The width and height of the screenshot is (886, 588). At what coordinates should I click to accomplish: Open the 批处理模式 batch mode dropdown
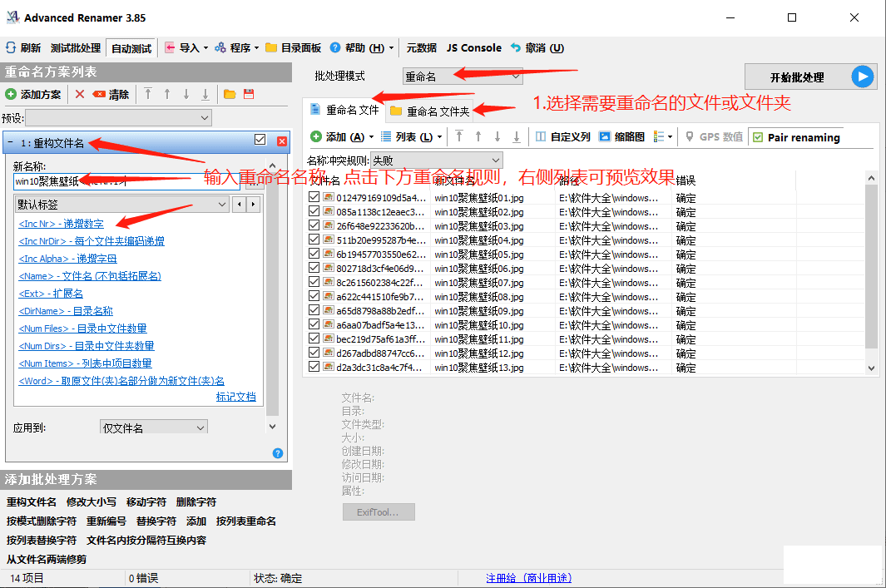tap(463, 77)
